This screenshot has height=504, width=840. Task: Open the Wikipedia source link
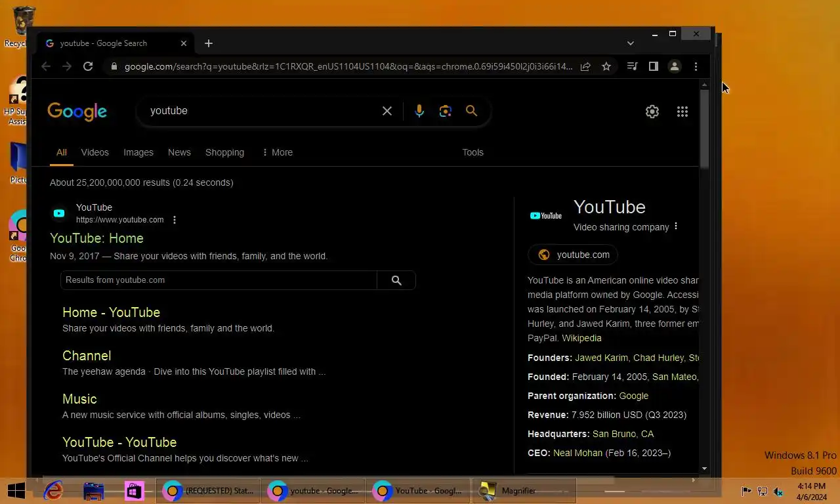581,338
